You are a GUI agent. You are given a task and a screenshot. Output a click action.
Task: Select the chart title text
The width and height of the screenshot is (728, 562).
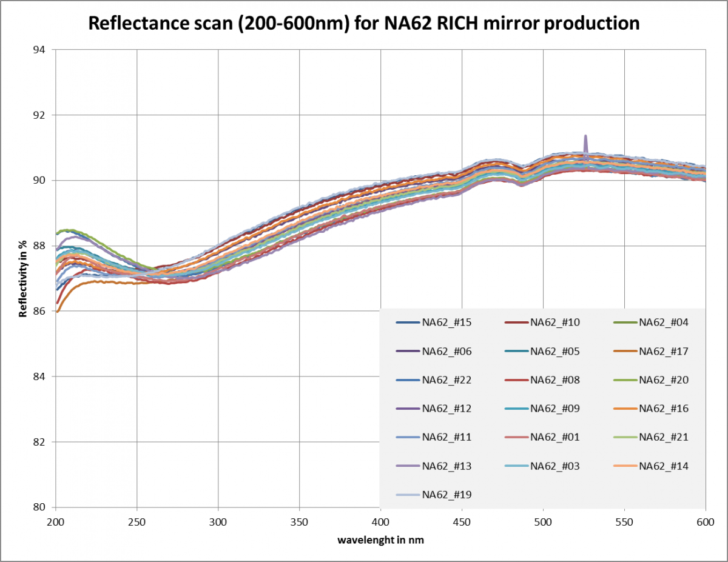click(364, 23)
